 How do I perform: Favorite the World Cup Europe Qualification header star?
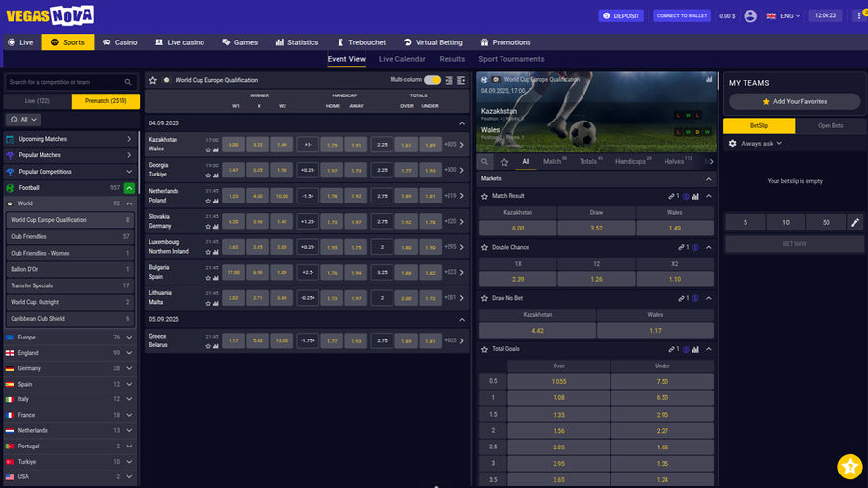coord(152,80)
